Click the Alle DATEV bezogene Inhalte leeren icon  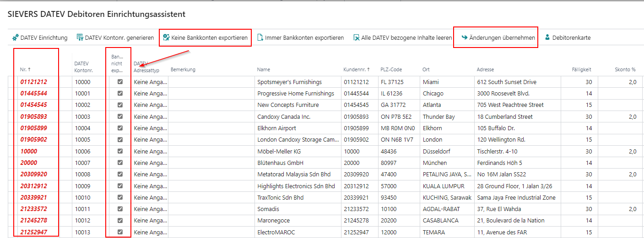[356, 38]
